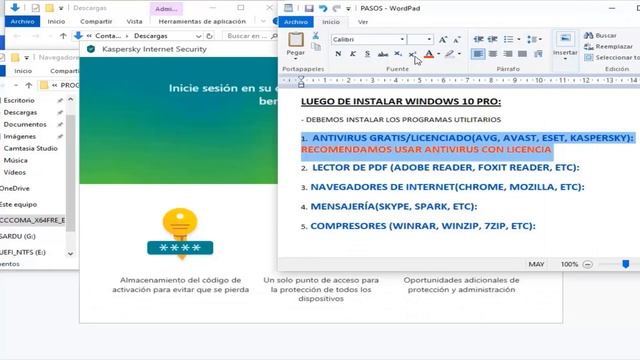Click the increase indent icon
This screenshot has width=640, height=360.
(493, 39)
